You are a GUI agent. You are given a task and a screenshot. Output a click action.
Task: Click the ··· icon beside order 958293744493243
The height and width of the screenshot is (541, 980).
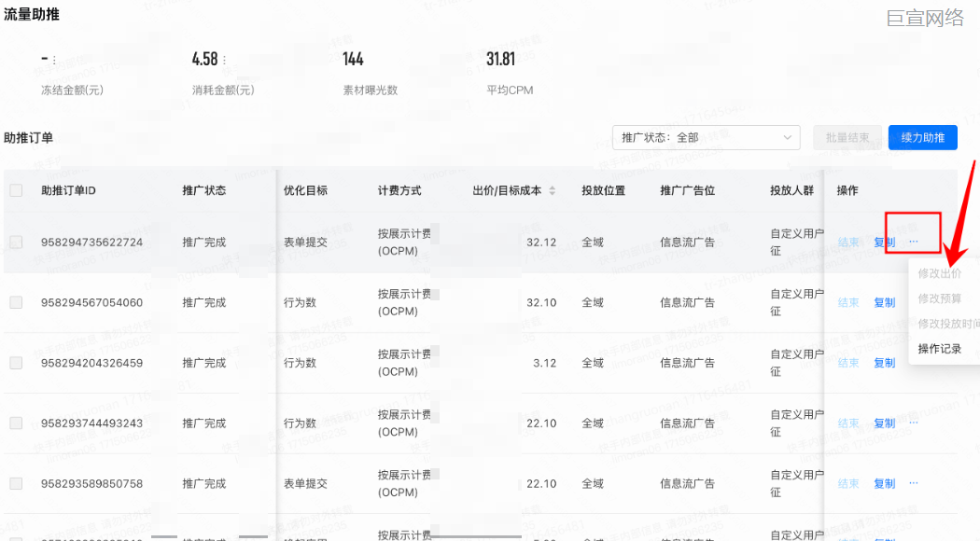[x=913, y=423]
